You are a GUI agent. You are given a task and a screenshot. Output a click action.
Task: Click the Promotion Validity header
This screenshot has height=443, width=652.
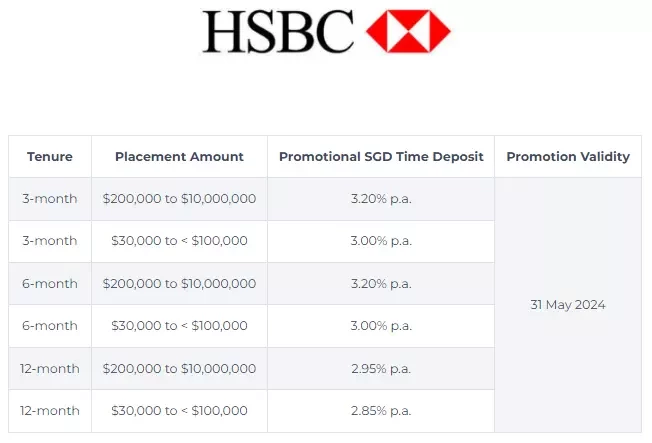coord(568,156)
